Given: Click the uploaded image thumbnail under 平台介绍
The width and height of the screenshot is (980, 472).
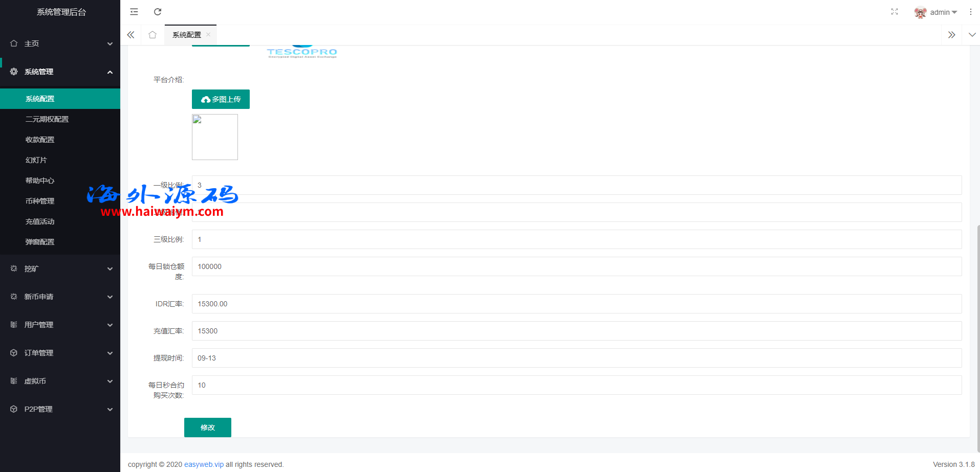Looking at the screenshot, I should 215,137.
